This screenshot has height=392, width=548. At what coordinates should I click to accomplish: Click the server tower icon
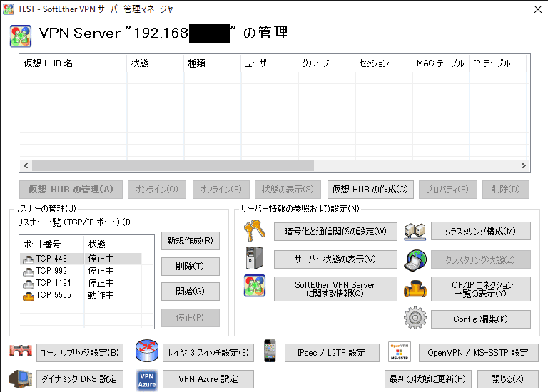click(x=255, y=258)
